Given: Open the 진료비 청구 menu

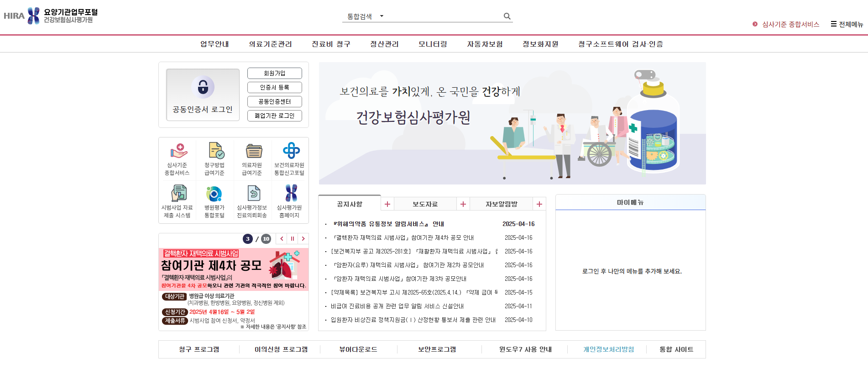Looking at the screenshot, I should pos(331,44).
